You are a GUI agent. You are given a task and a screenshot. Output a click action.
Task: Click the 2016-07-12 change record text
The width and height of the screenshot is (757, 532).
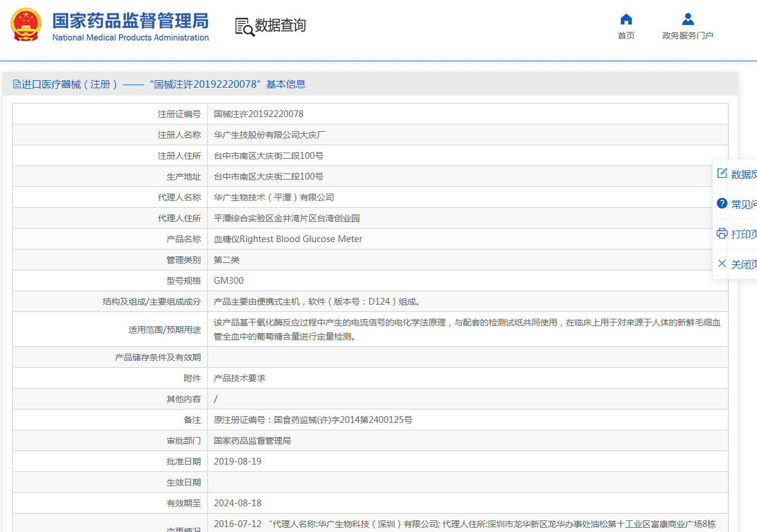tap(464, 524)
